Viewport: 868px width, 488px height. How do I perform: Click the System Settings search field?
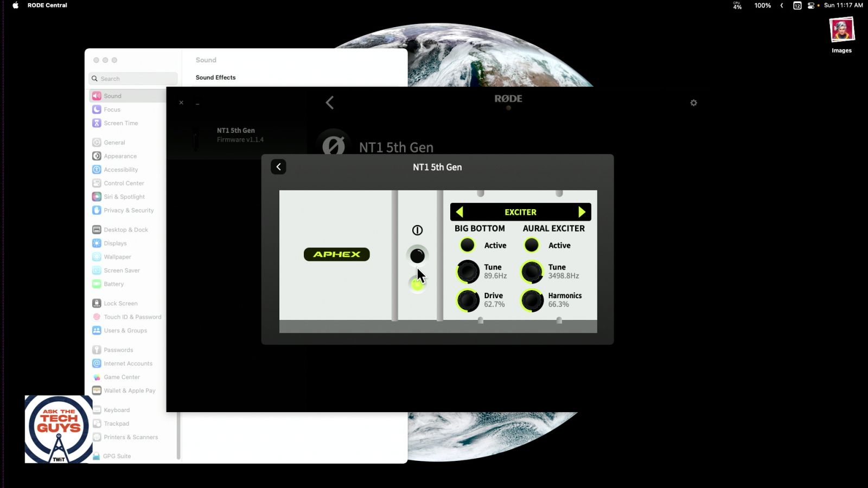coord(133,79)
